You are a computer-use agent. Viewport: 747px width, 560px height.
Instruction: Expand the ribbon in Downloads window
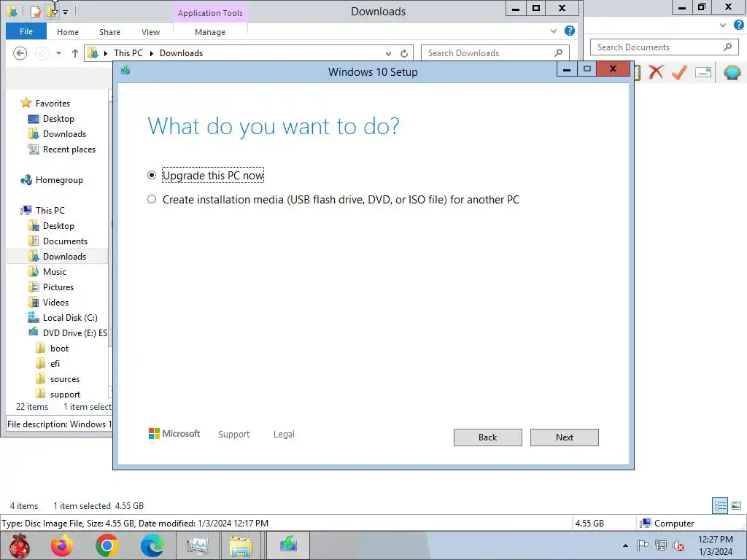[x=553, y=31]
